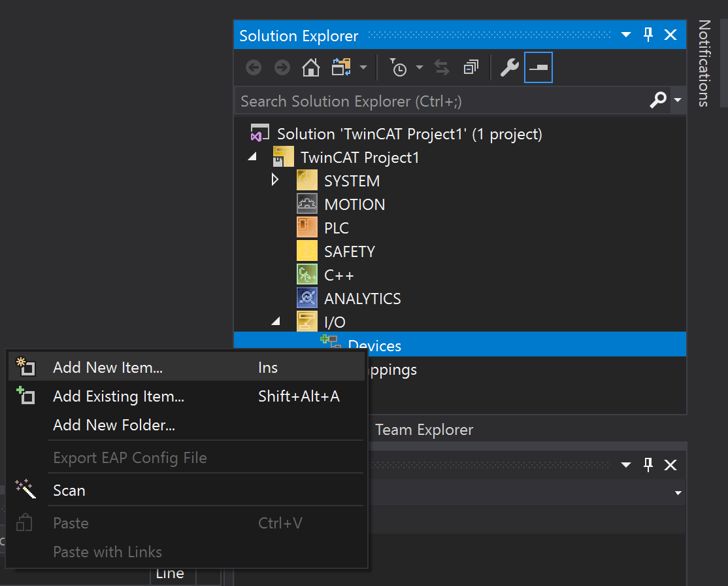Switch to the Team Explorer tab
728x586 pixels.
click(x=424, y=430)
